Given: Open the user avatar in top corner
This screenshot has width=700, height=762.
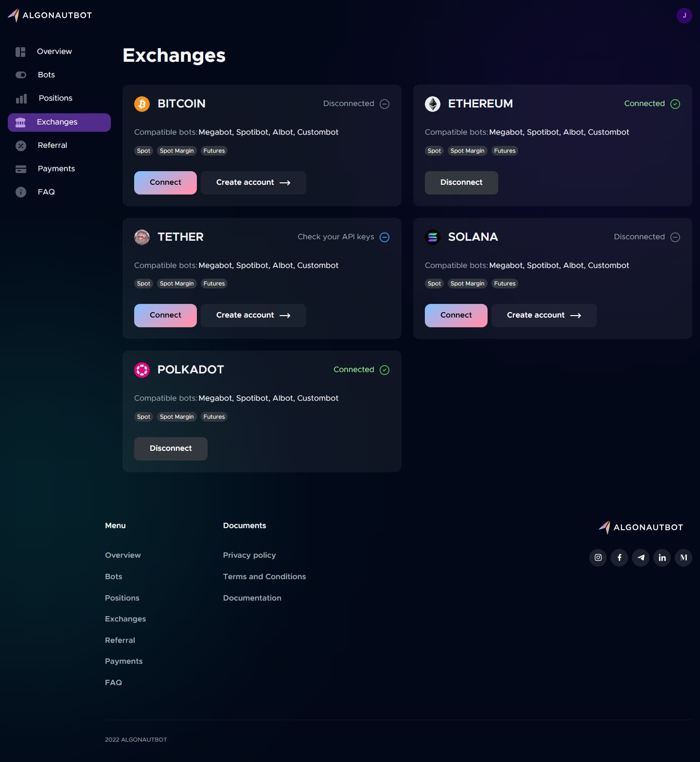Looking at the screenshot, I should click(x=684, y=16).
